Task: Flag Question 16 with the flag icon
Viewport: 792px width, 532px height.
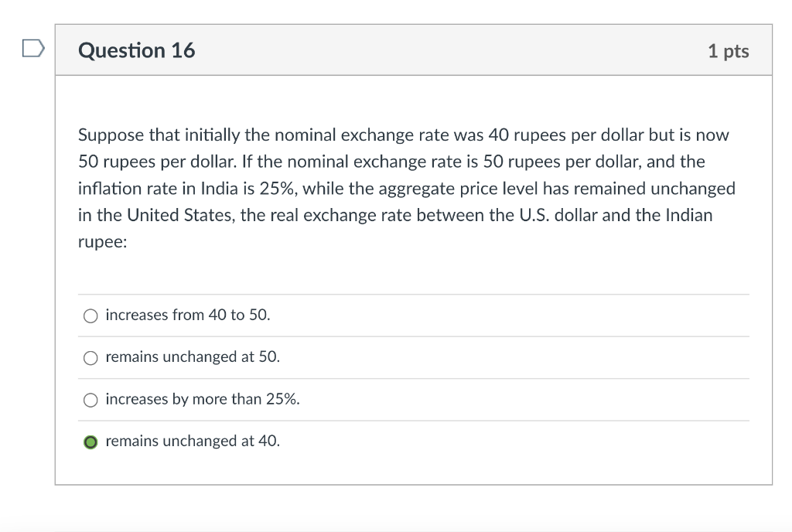Action: click(x=34, y=49)
